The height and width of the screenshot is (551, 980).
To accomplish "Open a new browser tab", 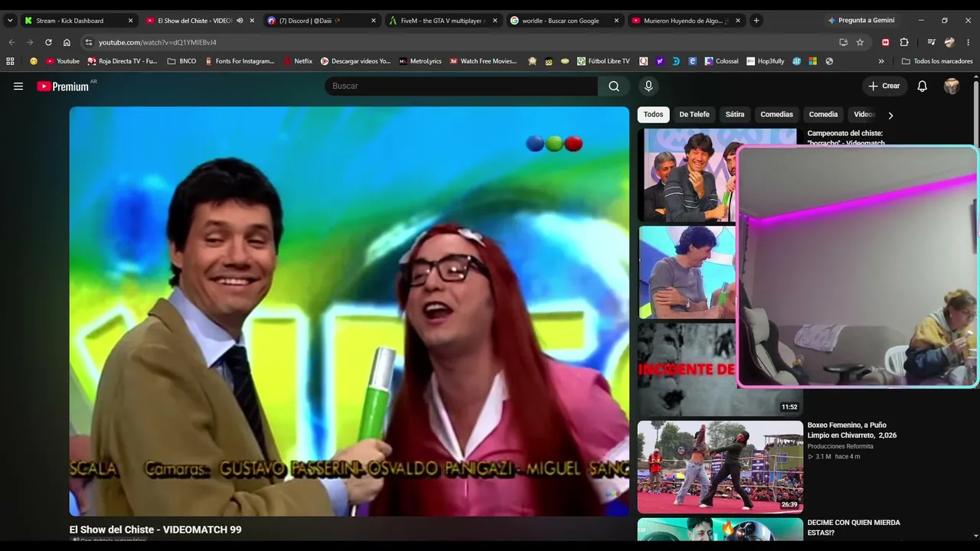I will tap(756, 21).
